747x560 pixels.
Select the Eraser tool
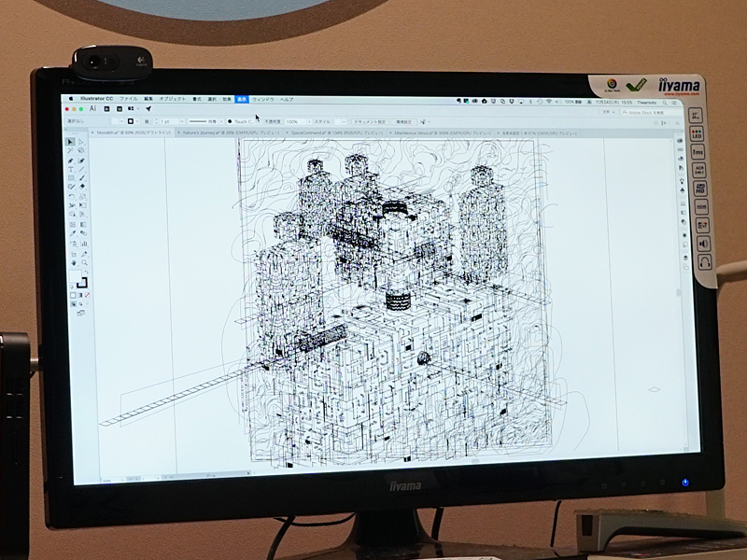click(x=82, y=186)
